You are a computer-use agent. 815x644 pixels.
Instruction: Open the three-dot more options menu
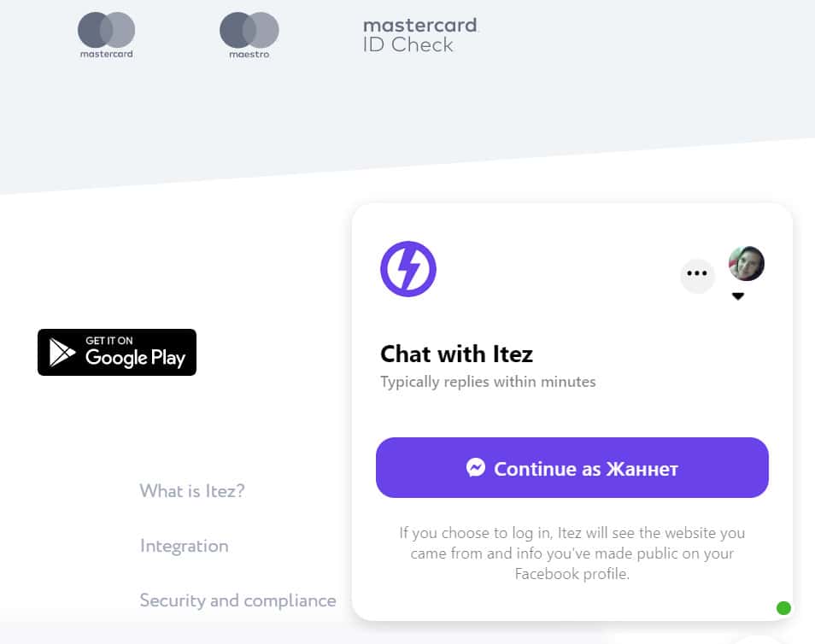pos(697,274)
